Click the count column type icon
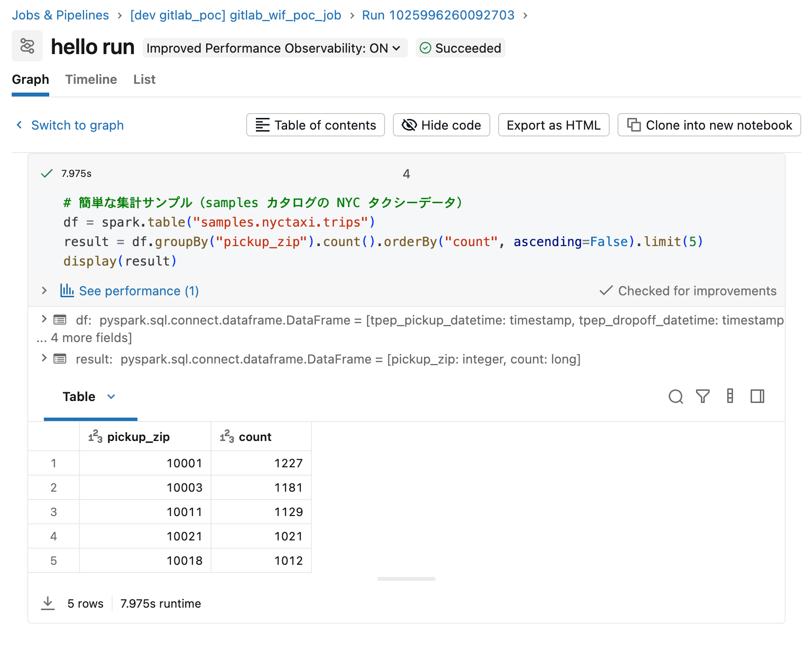Image resolution: width=812 pixels, height=652 pixels. click(x=227, y=436)
